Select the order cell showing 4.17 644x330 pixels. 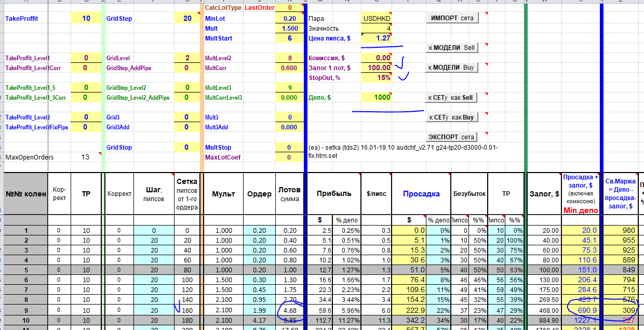[x=259, y=320]
